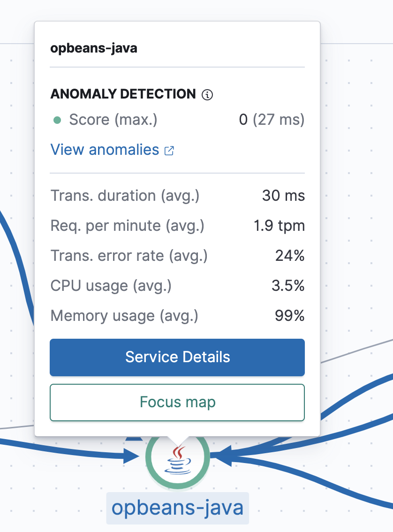Open Service Details for opbeans-java
Image resolution: width=393 pixels, height=532 pixels.
(x=177, y=357)
